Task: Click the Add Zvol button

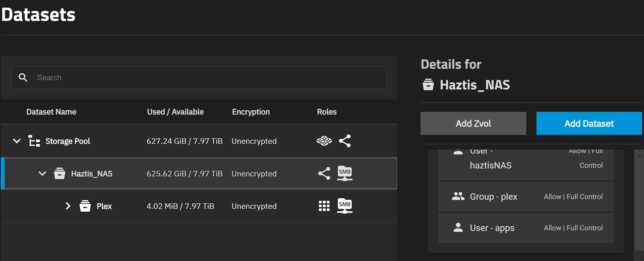Action: point(473,123)
